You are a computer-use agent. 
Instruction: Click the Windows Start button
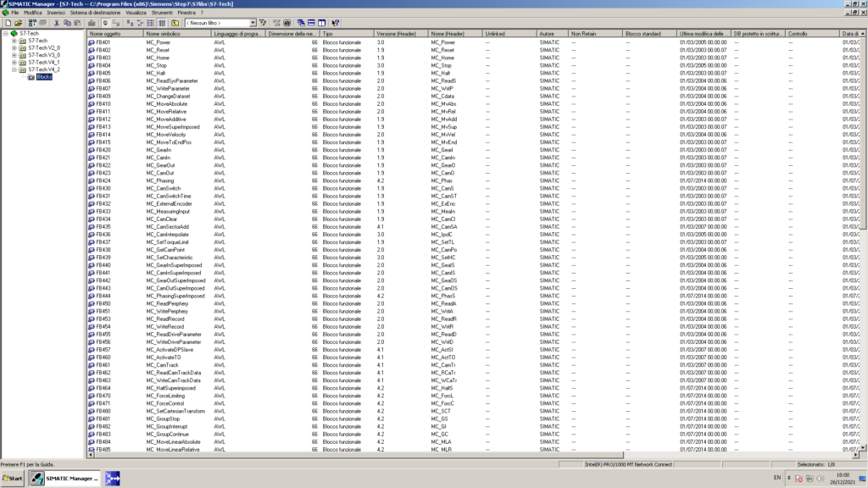(x=12, y=478)
